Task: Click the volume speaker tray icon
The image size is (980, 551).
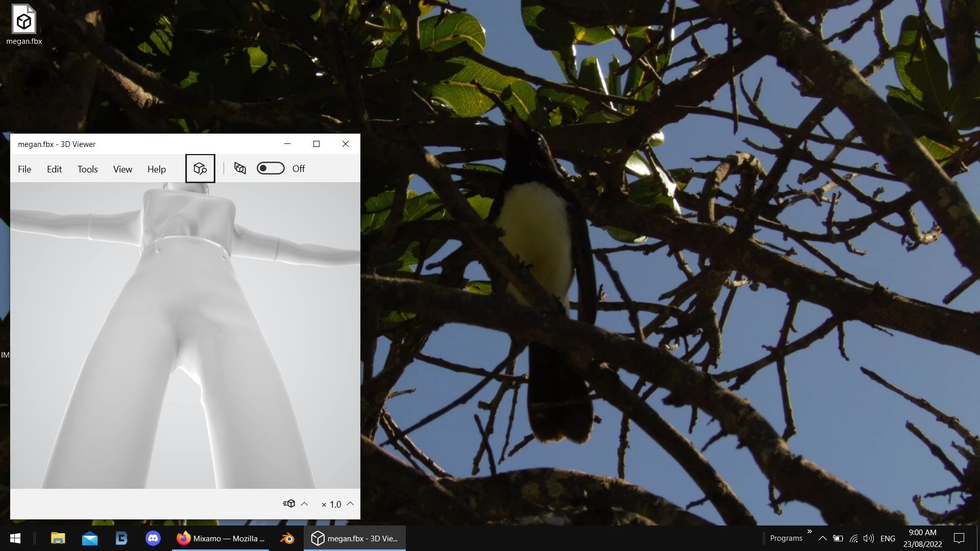Action: click(868, 538)
